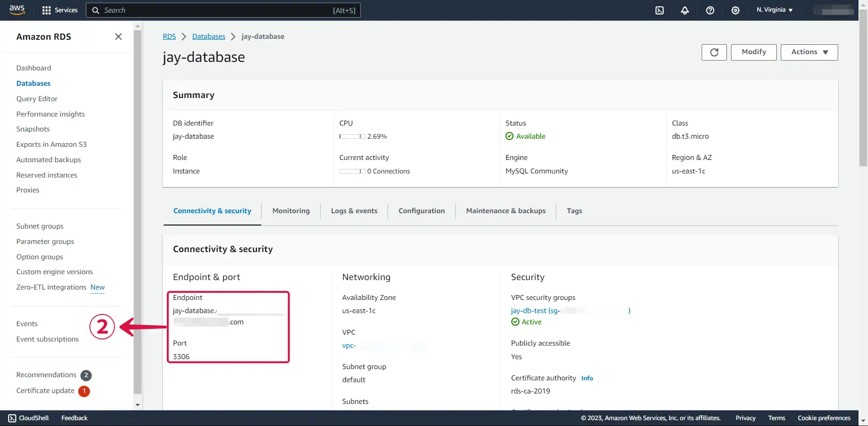Select the db.t3.micro class value
This screenshot has height=426, width=868.
690,136
